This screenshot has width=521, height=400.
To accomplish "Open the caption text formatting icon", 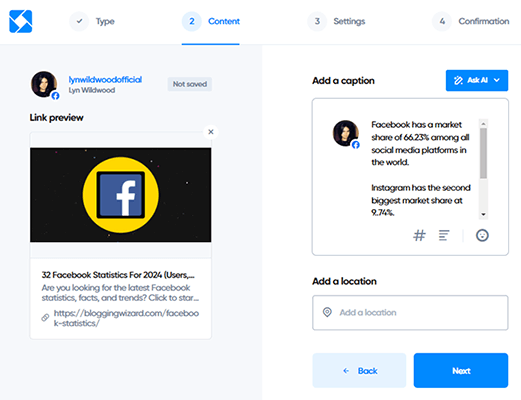I will point(444,235).
